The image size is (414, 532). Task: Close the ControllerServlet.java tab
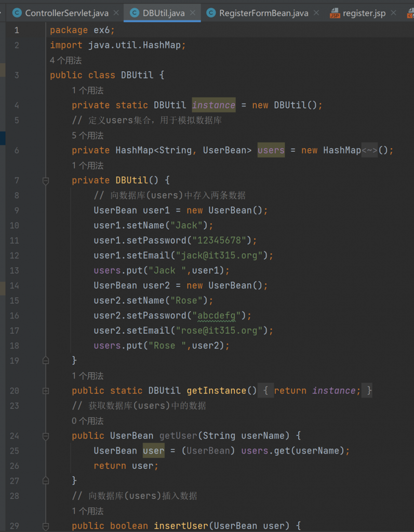[x=116, y=13]
